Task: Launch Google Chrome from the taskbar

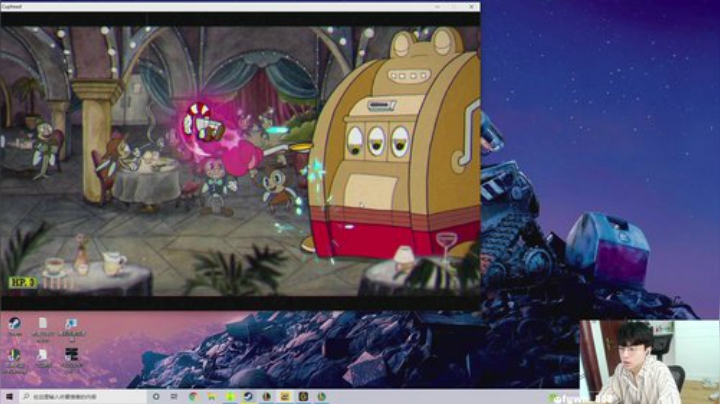Action: tap(193, 396)
